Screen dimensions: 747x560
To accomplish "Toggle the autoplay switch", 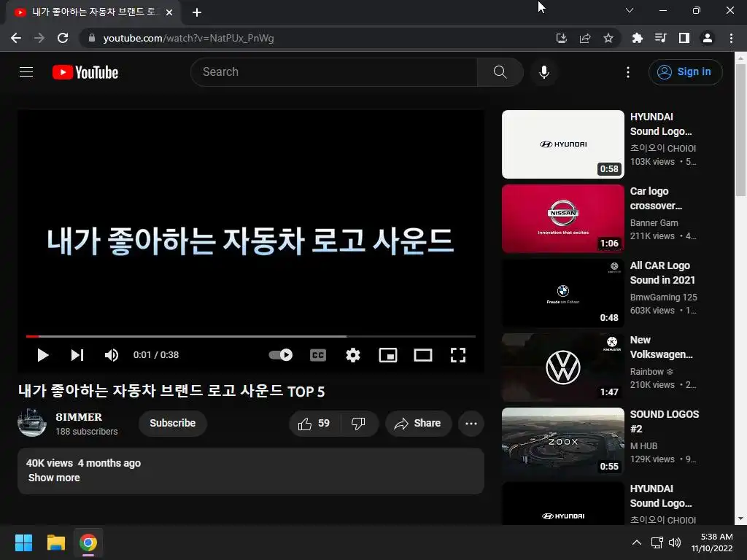I will (281, 355).
